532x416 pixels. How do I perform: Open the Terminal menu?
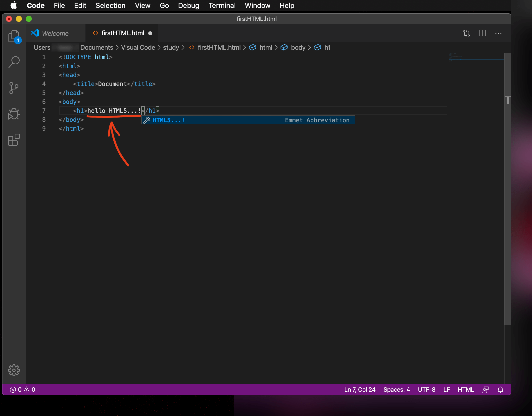click(222, 5)
